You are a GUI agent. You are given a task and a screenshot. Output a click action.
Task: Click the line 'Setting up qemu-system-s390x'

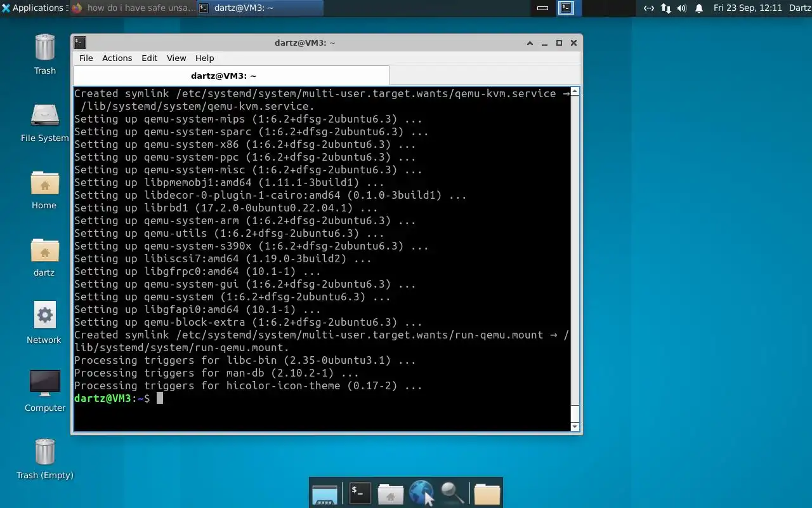251,246
